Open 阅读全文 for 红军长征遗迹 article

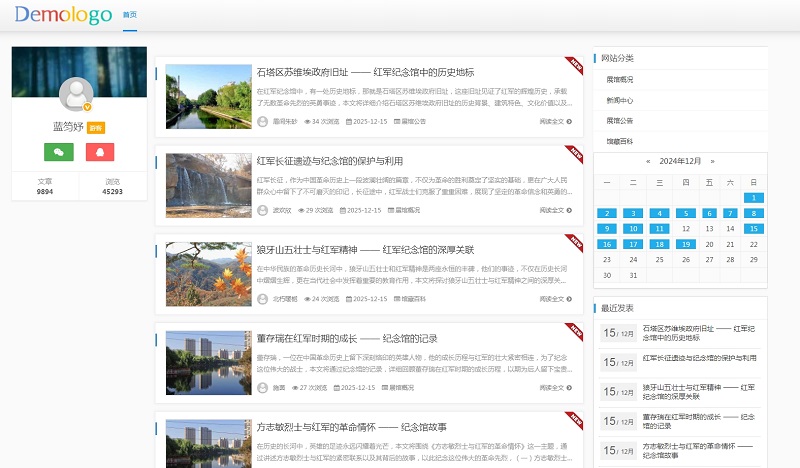pyautogui.click(x=556, y=210)
